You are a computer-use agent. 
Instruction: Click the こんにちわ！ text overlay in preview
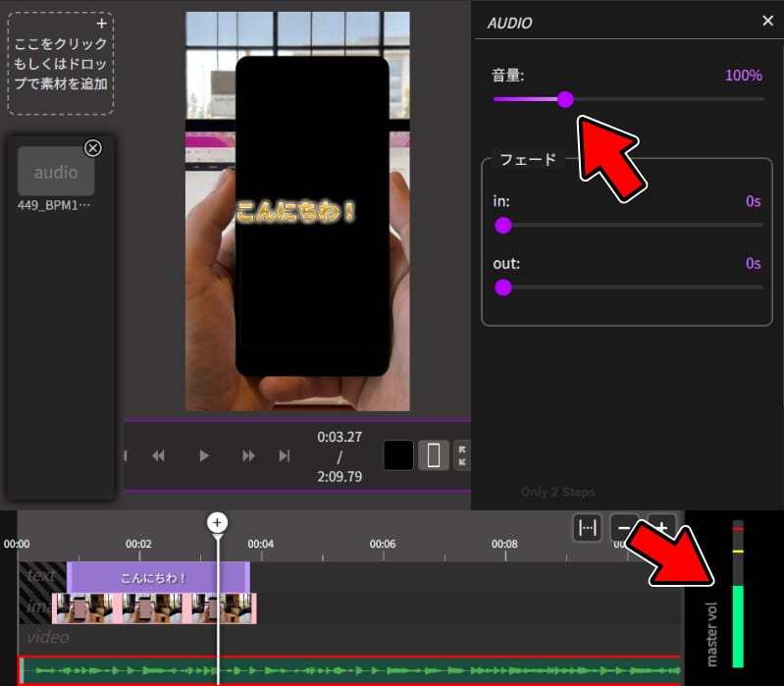click(x=295, y=211)
